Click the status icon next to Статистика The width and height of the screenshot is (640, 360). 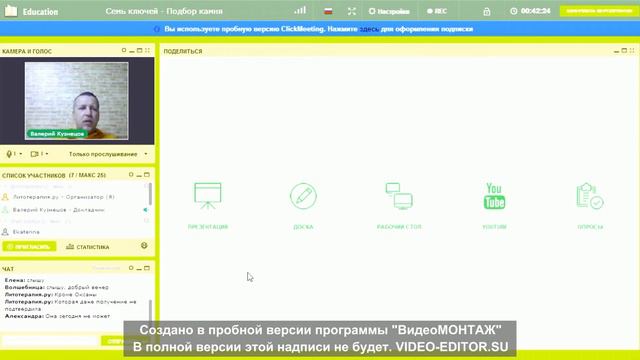pos(144,246)
